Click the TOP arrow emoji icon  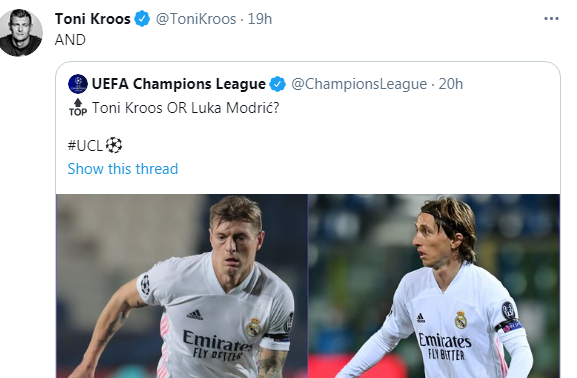[78, 108]
